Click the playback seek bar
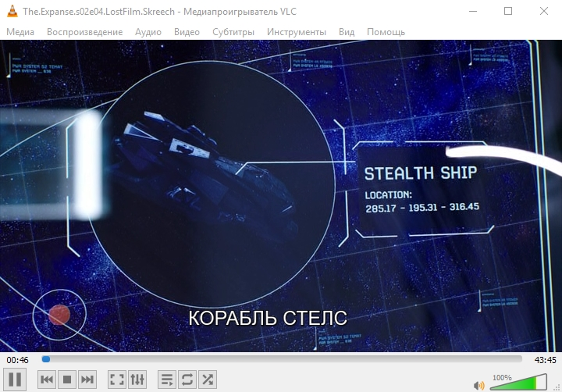562x392 pixels. point(282,359)
